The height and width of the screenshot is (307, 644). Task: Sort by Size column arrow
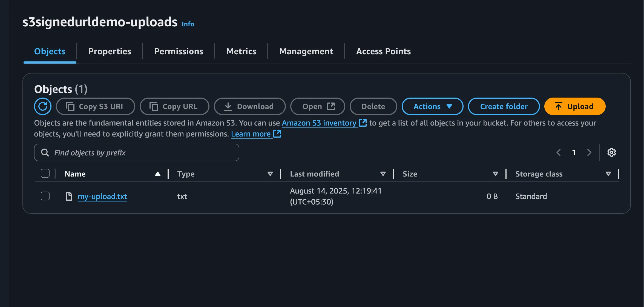pyautogui.click(x=496, y=174)
